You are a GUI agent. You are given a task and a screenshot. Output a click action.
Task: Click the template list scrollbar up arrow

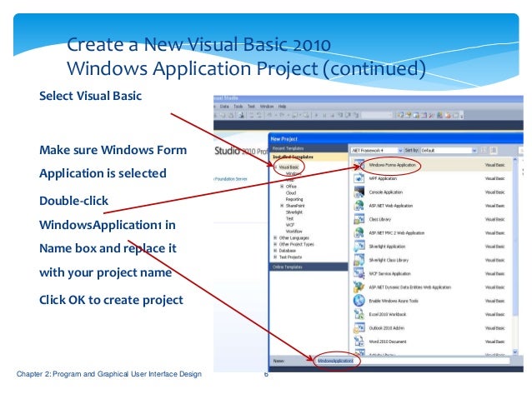click(514, 159)
